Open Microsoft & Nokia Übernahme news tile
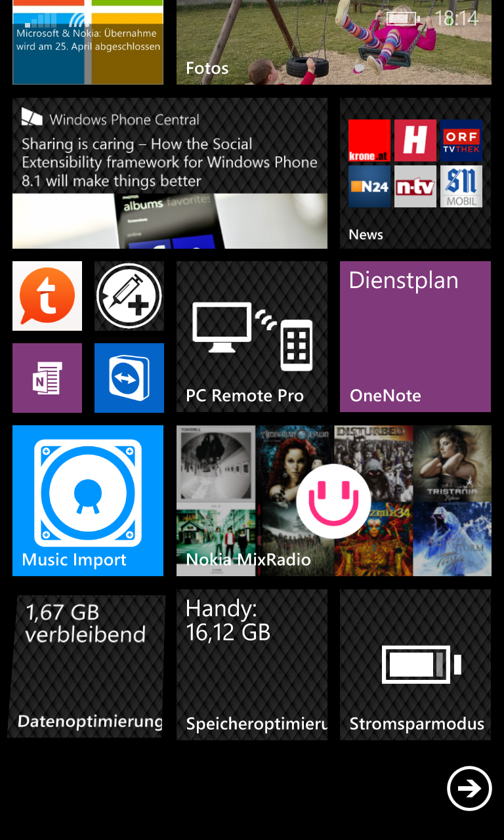 [x=88, y=42]
